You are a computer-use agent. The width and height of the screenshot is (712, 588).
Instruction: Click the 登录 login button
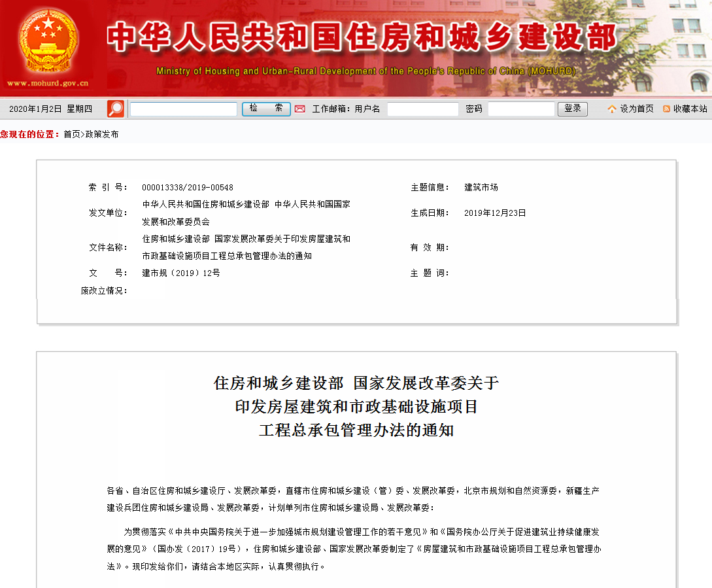pos(573,109)
